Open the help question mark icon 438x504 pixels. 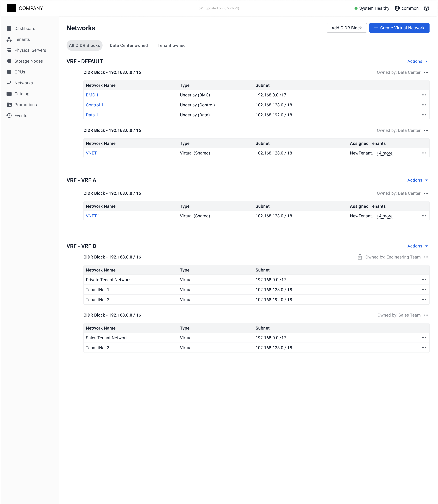pos(426,8)
